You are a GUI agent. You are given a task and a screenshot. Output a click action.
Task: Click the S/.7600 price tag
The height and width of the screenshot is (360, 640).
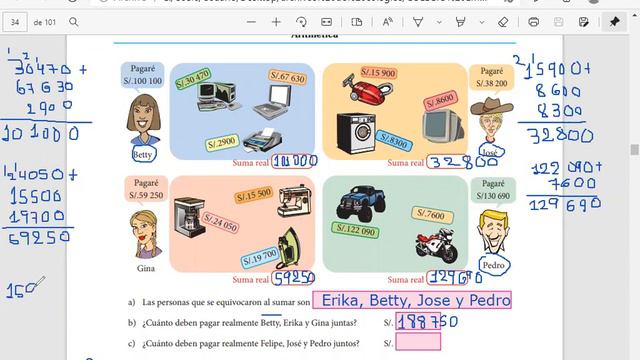(x=432, y=215)
